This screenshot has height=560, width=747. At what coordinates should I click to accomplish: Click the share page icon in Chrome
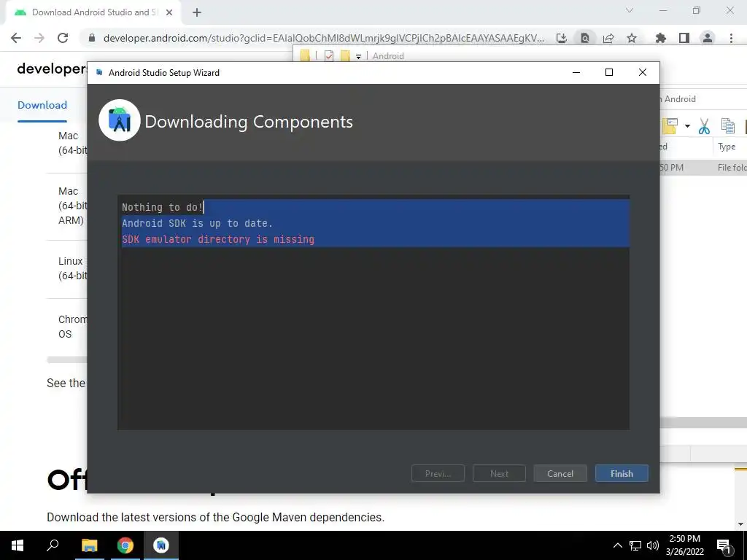[x=608, y=38]
